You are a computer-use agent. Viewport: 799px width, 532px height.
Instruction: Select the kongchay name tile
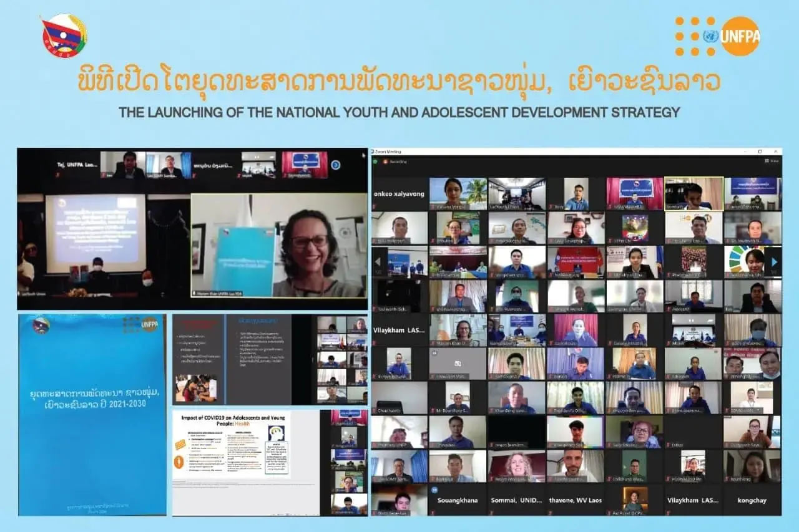(x=752, y=500)
